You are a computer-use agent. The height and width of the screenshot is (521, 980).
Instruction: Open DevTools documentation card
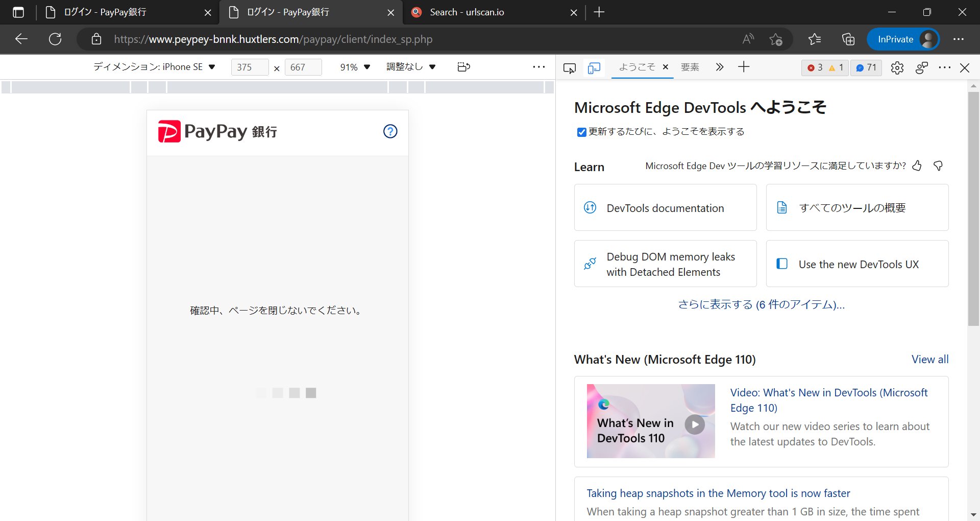(665, 207)
